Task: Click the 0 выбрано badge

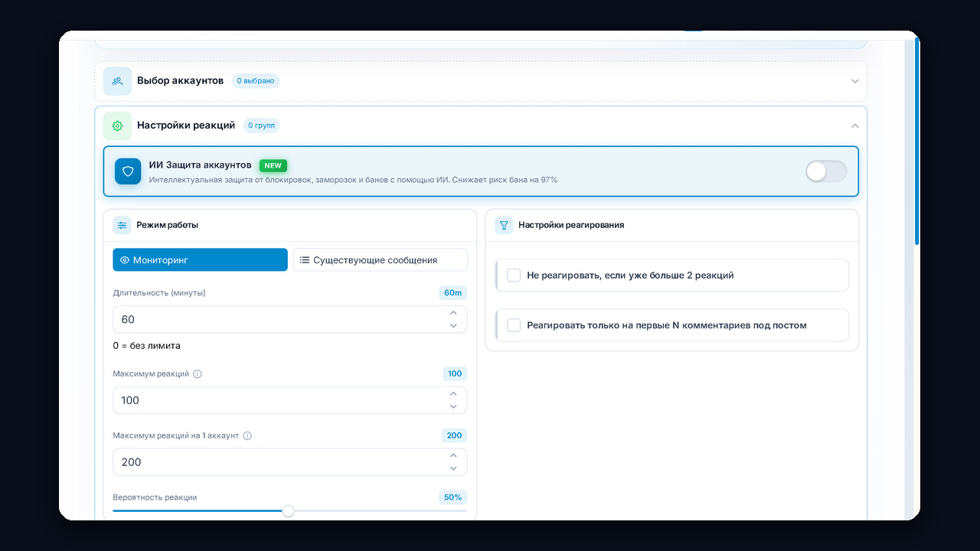Action: 256,80
